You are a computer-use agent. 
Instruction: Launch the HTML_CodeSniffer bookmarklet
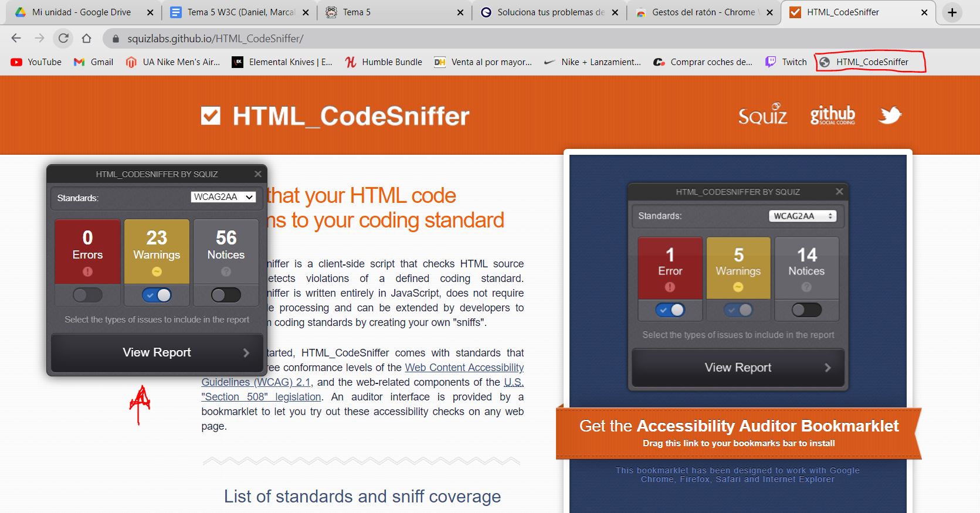864,62
